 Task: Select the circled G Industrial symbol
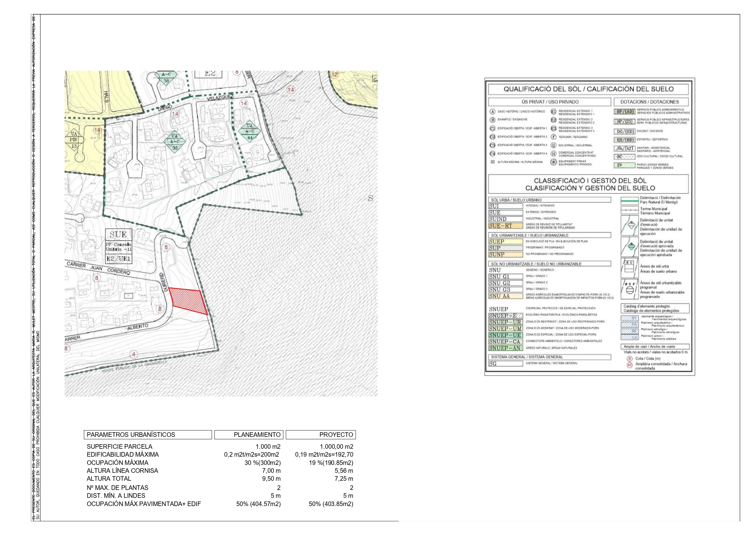click(x=553, y=145)
